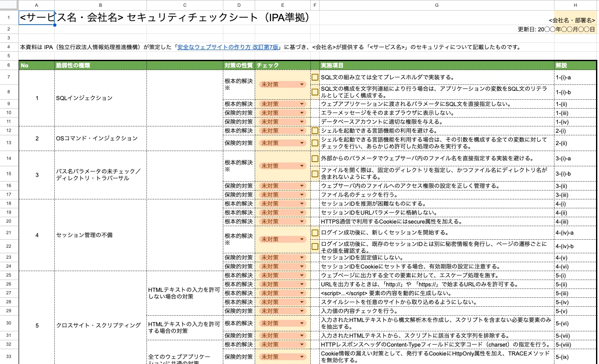The image size is (599, 364).
Task: Click the 更新日 date cell
Action: point(556,30)
